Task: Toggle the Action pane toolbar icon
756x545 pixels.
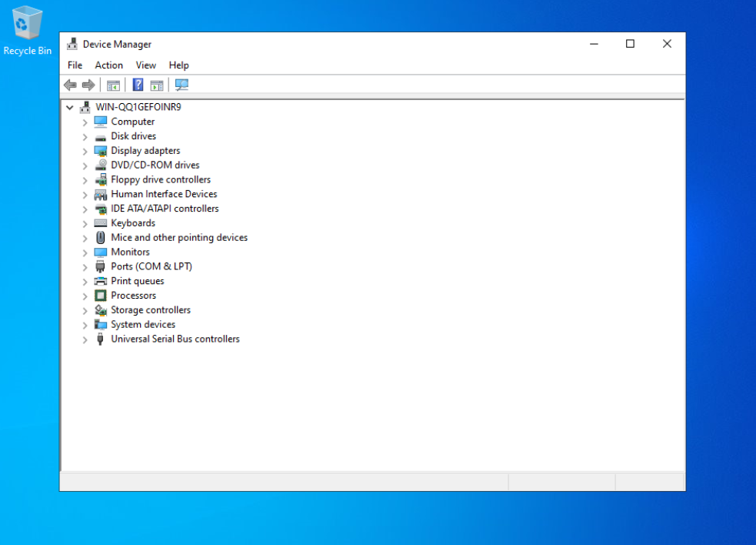Action: pos(157,85)
